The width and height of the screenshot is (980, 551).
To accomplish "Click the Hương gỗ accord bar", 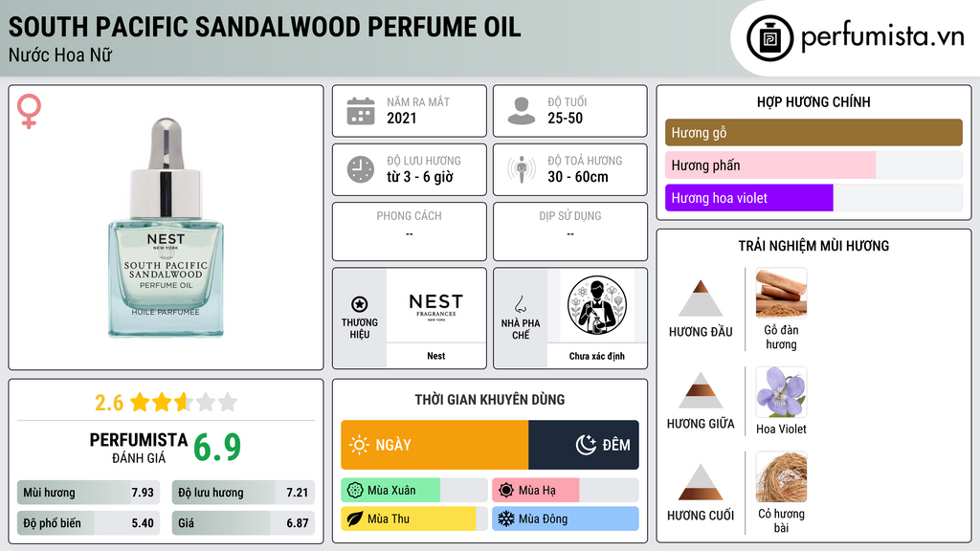I will tap(813, 132).
